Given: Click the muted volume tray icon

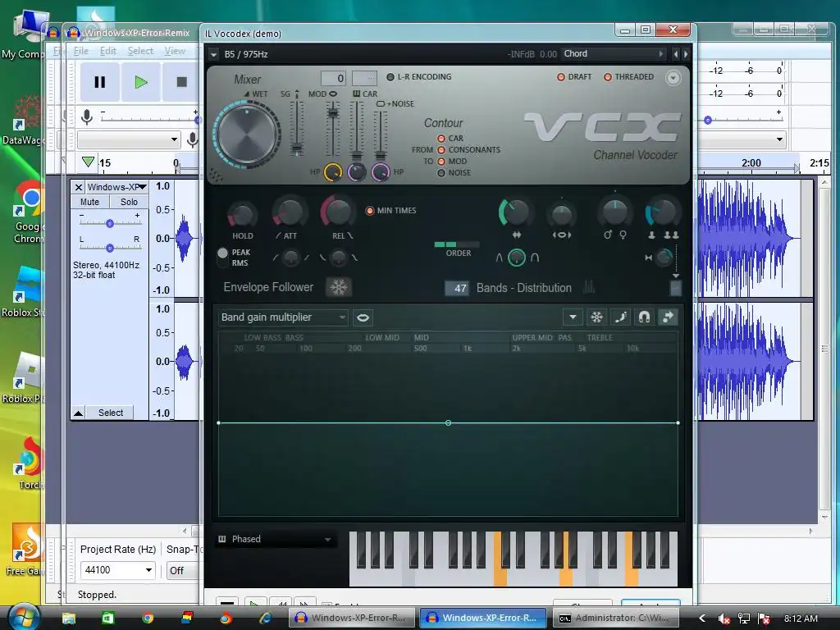Looking at the screenshot, I should (724, 619).
